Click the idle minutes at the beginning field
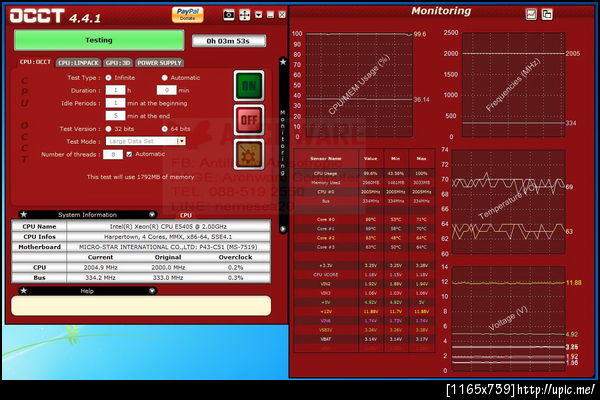The width and height of the screenshot is (600, 400). pos(115,103)
